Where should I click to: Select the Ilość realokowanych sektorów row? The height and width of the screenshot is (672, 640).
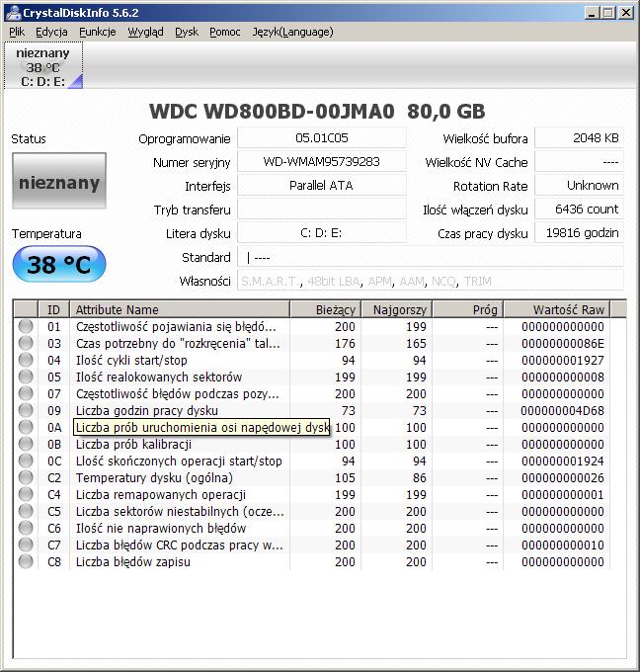tap(313, 377)
